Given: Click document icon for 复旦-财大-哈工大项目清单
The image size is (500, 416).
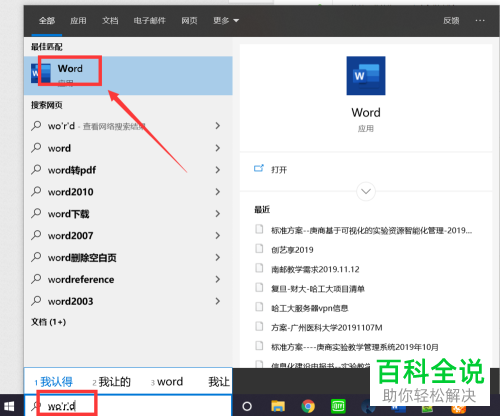Looking at the screenshot, I should [259, 287].
